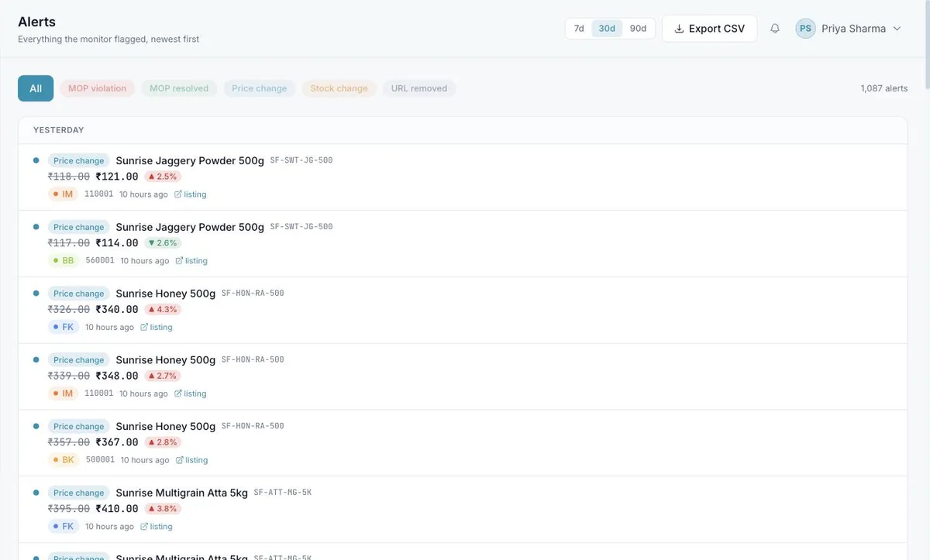Click pincode 500001
This screenshot has height=560, width=930.
pos(100,460)
